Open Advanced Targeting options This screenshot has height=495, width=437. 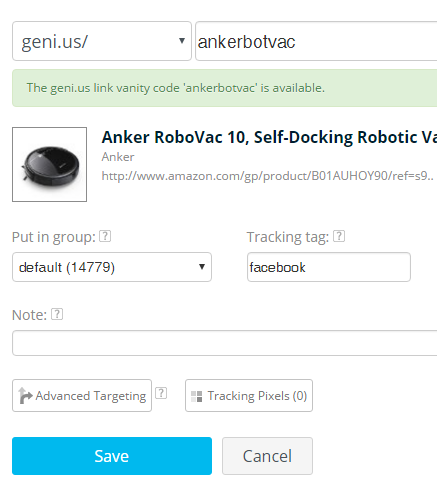point(82,395)
